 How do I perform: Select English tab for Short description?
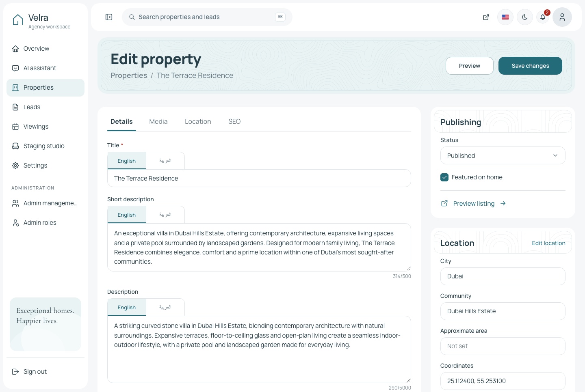point(127,215)
